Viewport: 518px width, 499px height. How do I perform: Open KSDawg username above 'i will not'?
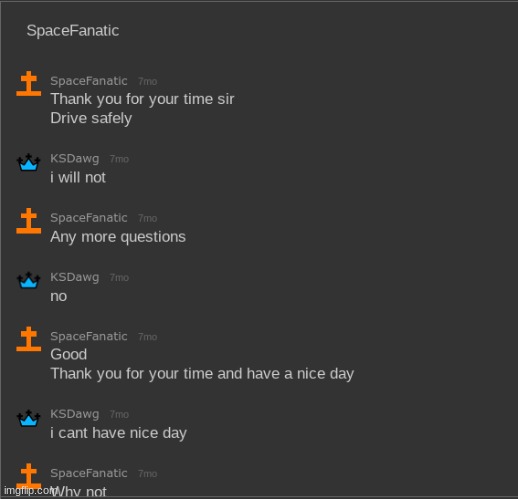pyautogui.click(x=75, y=159)
